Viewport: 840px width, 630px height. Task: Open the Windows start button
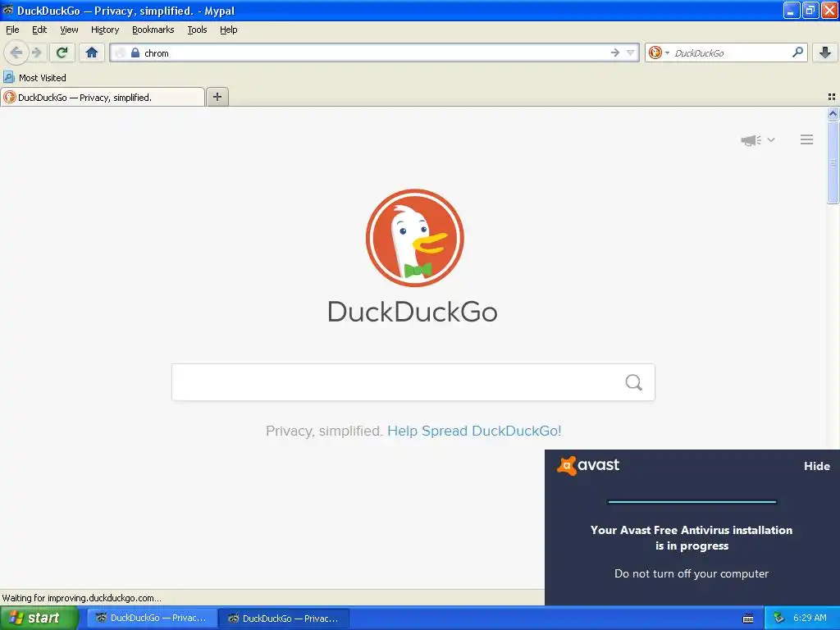(39, 618)
